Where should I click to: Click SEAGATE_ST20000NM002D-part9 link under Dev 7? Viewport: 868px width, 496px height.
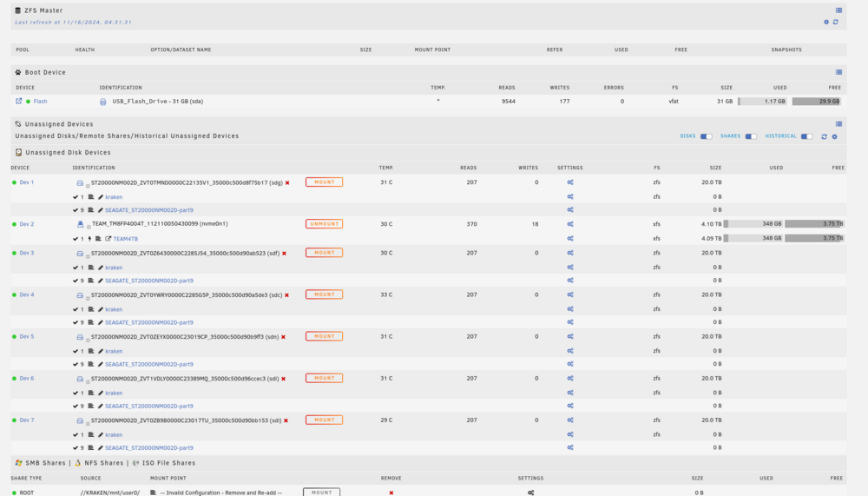pos(149,447)
